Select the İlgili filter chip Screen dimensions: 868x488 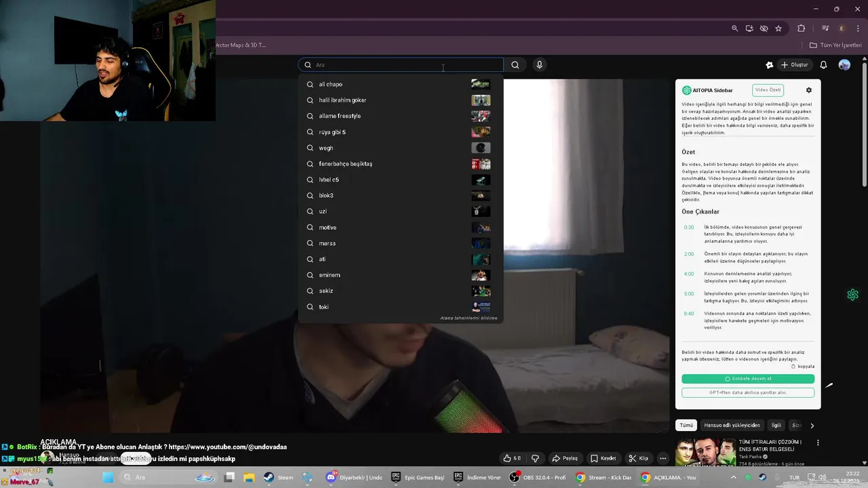click(x=776, y=426)
